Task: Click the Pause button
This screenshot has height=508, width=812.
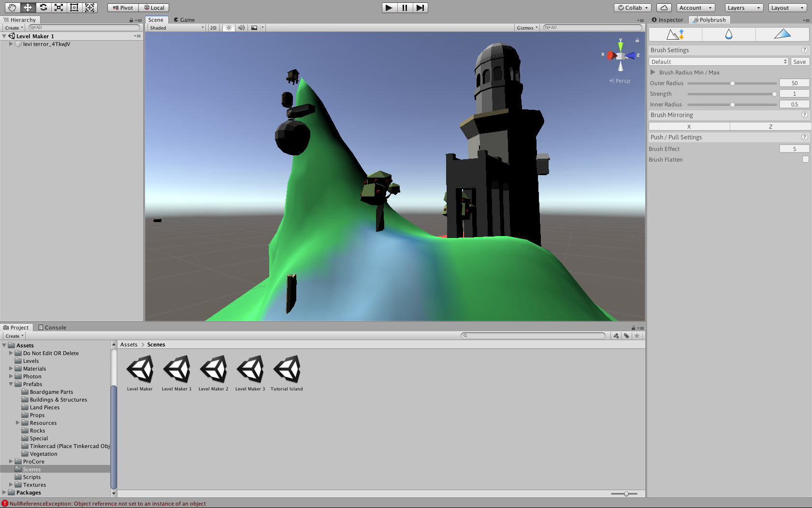Action: point(405,8)
